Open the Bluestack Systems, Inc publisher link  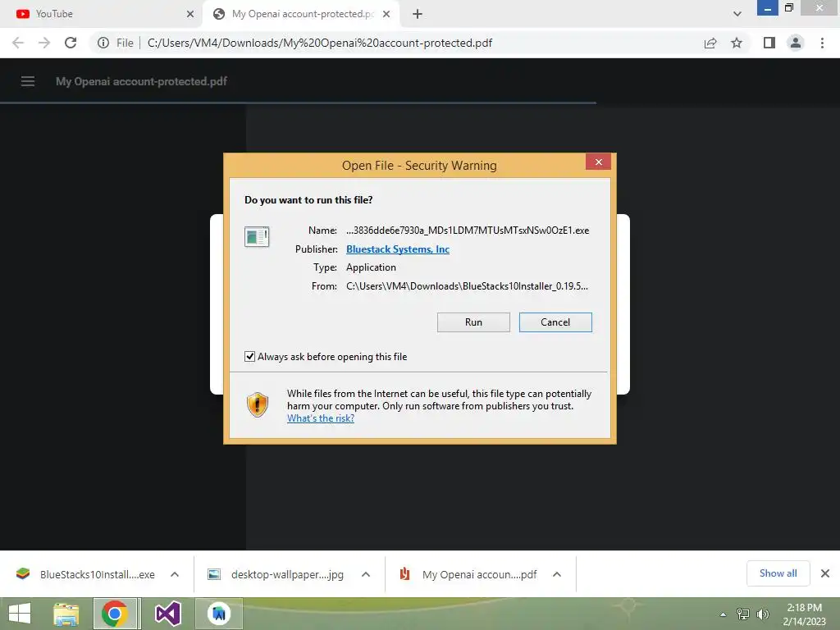pos(398,249)
